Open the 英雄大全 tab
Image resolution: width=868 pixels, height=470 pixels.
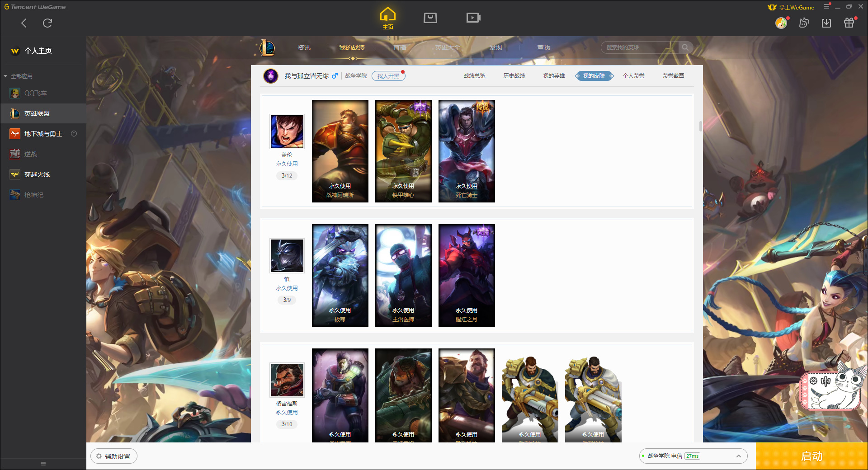pyautogui.click(x=448, y=47)
